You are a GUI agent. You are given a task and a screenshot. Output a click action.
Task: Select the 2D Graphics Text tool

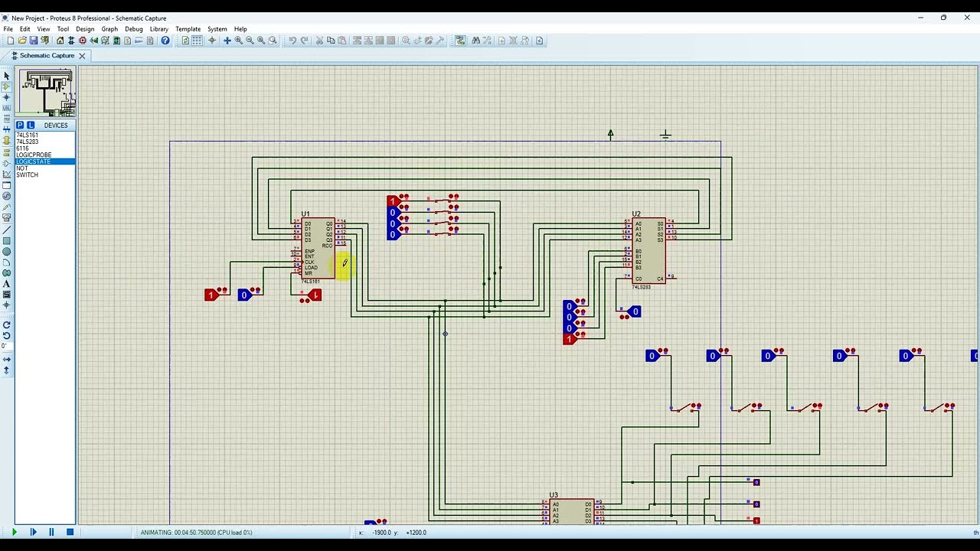(7, 284)
